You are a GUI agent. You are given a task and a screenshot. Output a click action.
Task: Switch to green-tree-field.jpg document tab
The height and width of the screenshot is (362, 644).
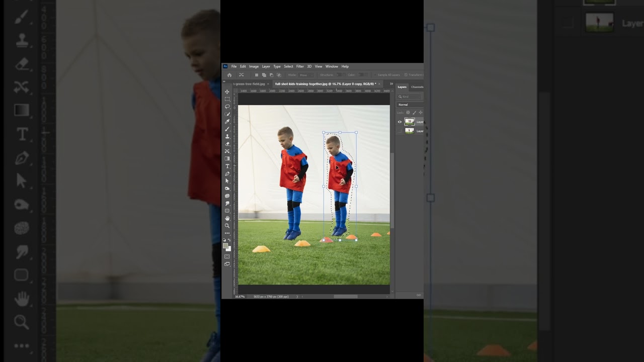(249, 84)
